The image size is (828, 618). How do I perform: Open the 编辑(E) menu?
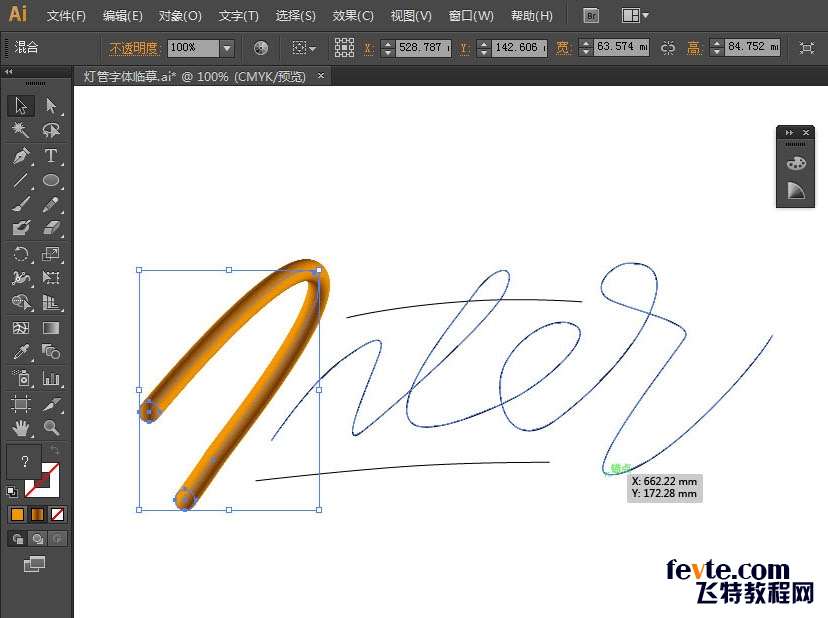point(123,16)
